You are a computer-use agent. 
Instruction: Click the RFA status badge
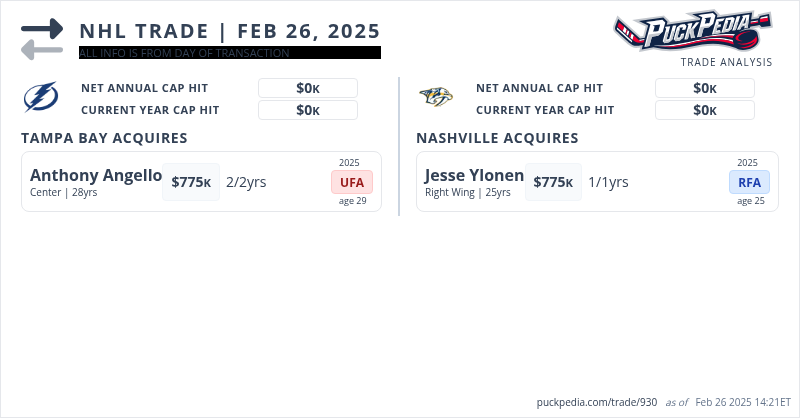[x=749, y=182]
